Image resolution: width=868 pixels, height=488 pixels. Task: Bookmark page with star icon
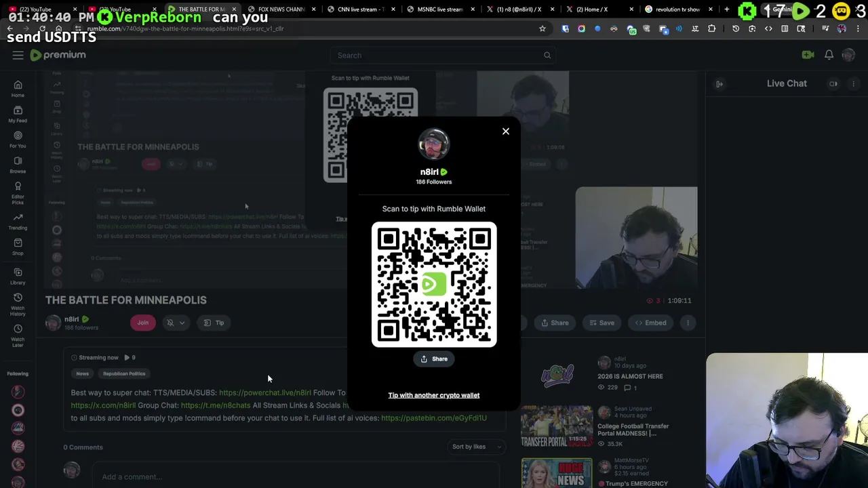click(542, 28)
